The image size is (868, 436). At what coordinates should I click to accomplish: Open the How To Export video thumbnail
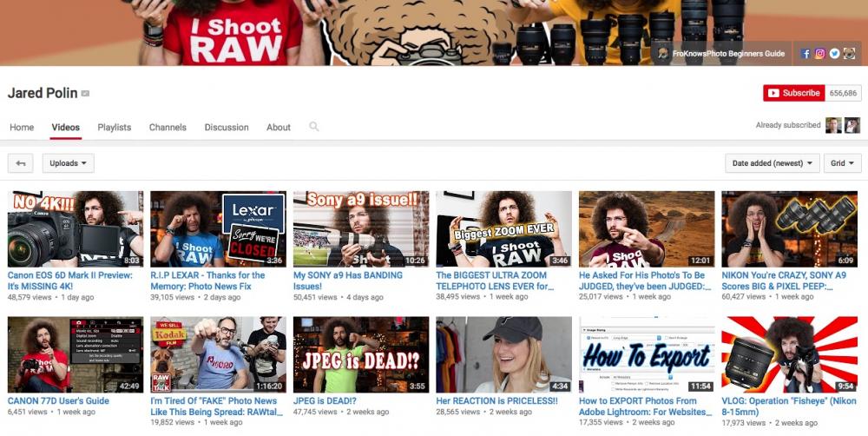click(647, 354)
